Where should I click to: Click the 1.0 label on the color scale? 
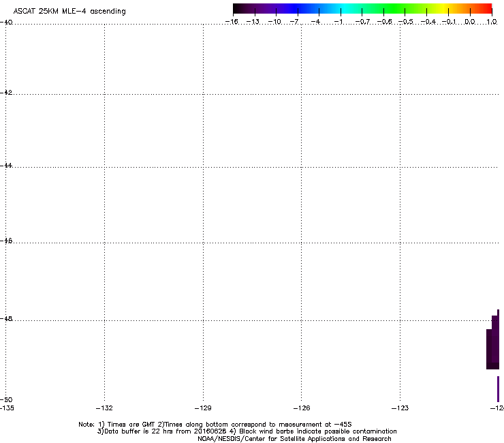(492, 22)
